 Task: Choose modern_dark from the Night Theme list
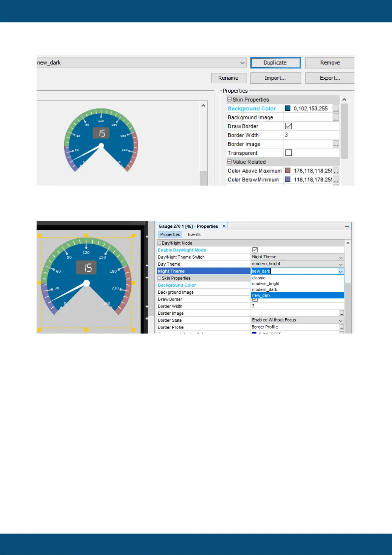[265, 290]
